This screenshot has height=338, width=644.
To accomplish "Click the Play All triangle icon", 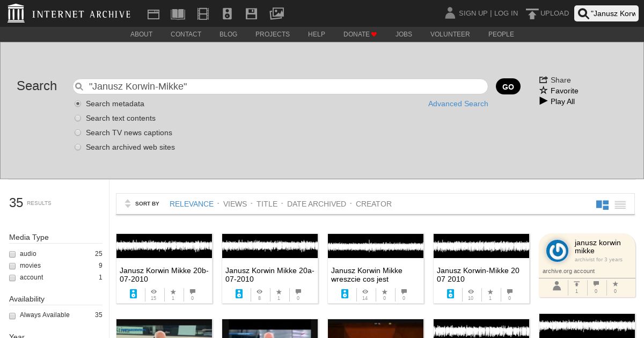I will pos(543,101).
